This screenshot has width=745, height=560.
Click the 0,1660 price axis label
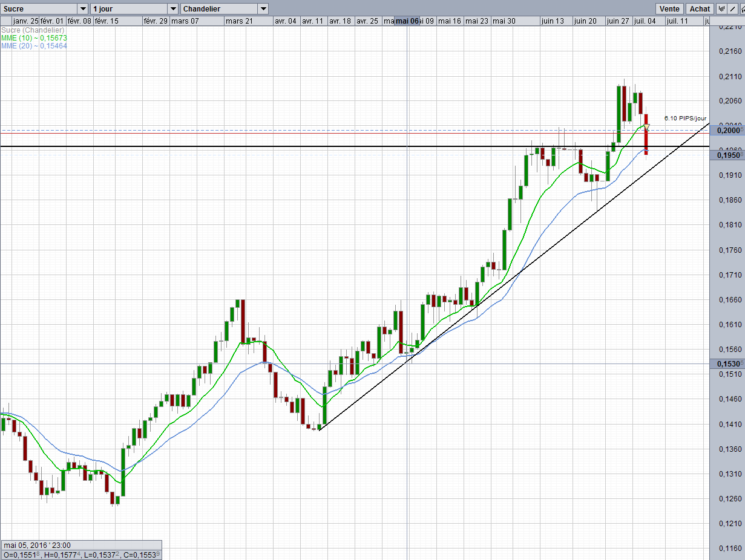729,299
